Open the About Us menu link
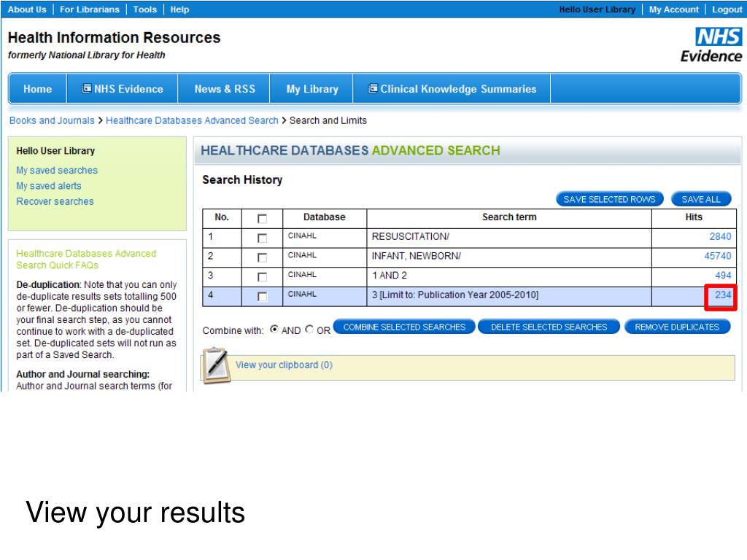This screenshot has width=747, height=560. coord(27,9)
